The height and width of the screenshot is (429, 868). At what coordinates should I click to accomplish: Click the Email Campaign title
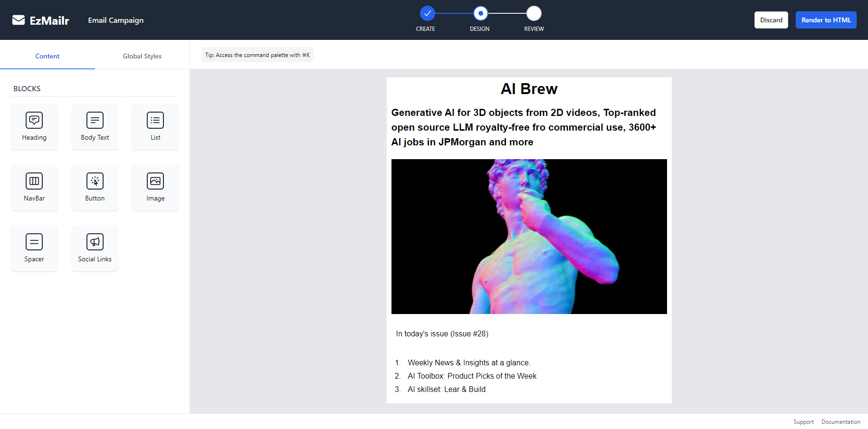(x=116, y=20)
